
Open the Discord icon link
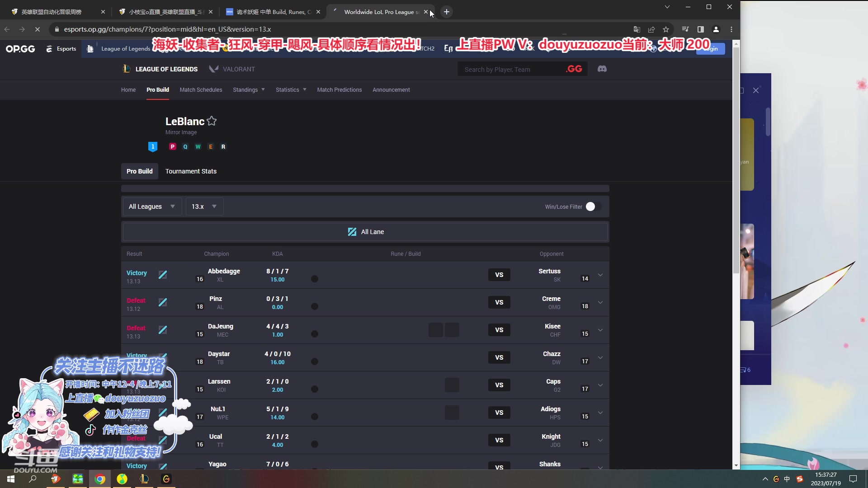pyautogui.click(x=602, y=69)
